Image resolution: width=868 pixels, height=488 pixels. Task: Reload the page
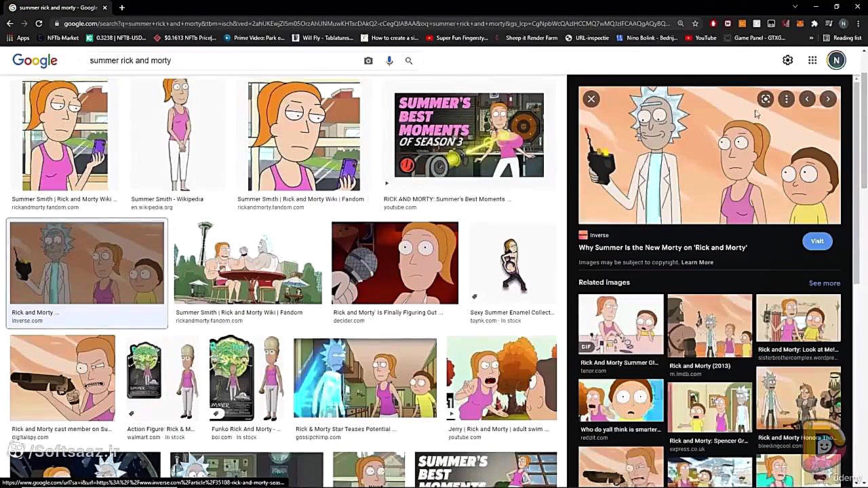point(39,23)
